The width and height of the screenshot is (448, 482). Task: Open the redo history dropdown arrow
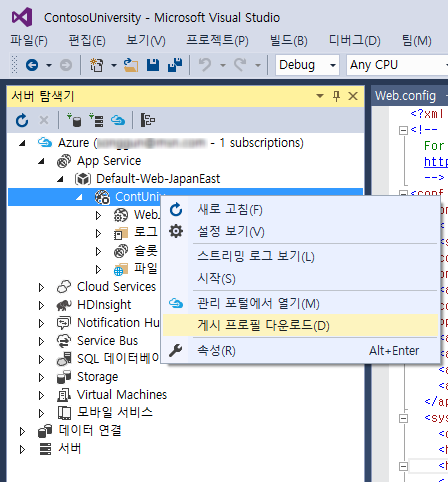258,65
